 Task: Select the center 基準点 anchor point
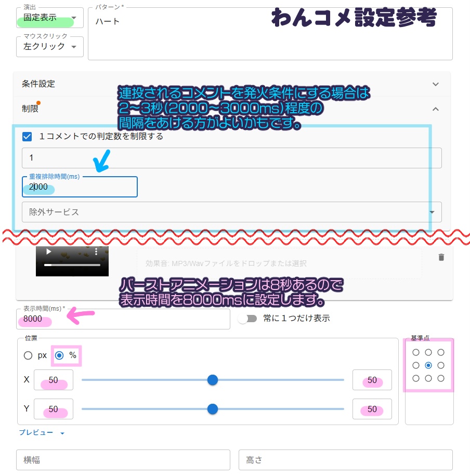click(428, 365)
